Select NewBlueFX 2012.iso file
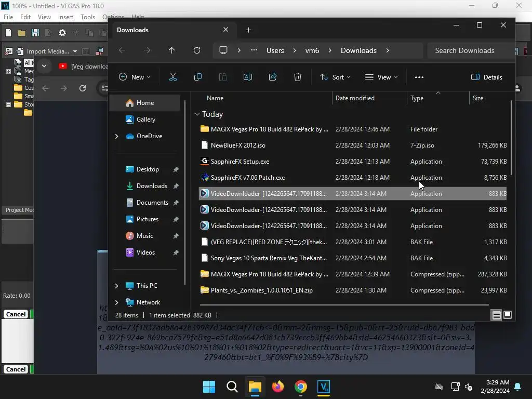This screenshot has width=532, height=399. [353, 145]
